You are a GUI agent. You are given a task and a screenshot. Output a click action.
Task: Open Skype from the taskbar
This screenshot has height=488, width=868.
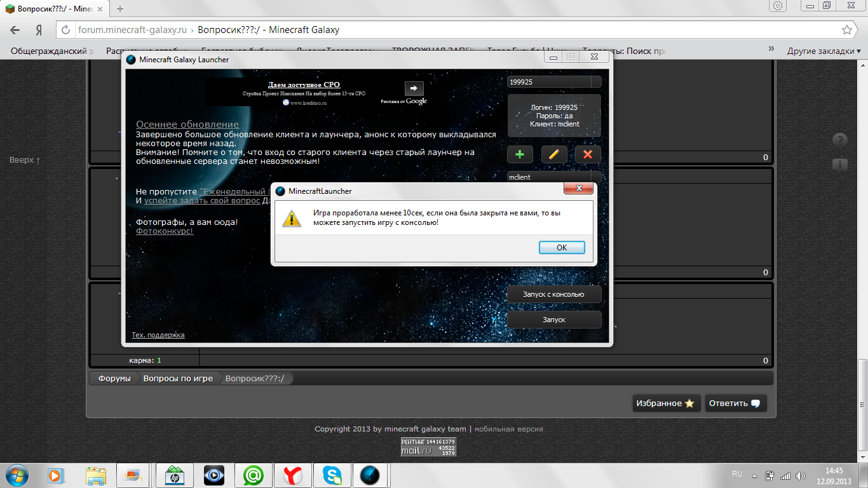point(332,475)
